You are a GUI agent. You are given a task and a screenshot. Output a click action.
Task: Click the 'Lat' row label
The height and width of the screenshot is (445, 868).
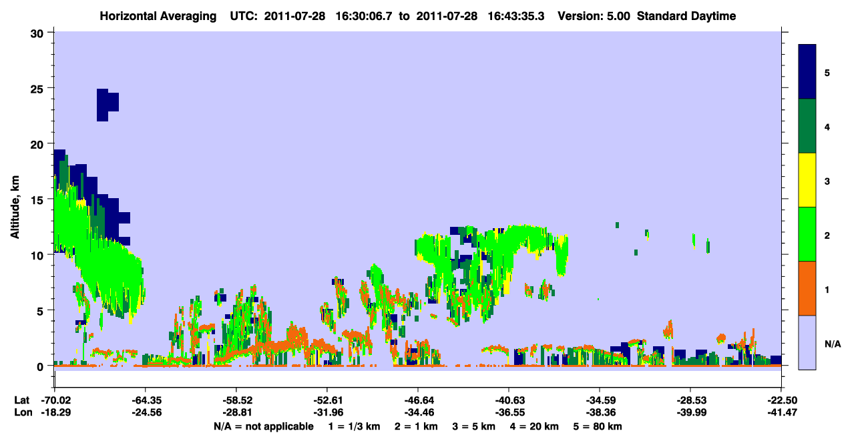click(21, 400)
